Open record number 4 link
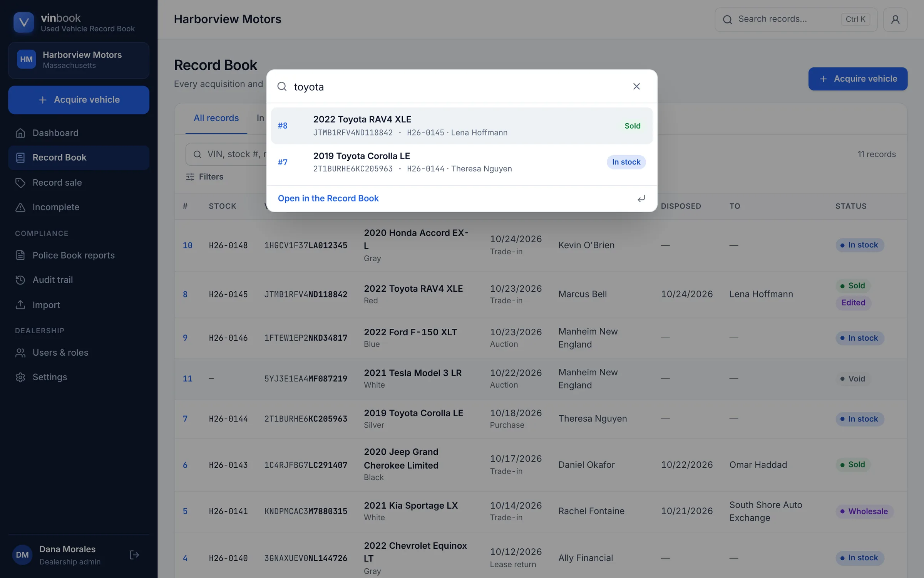The image size is (924, 578). click(x=185, y=558)
